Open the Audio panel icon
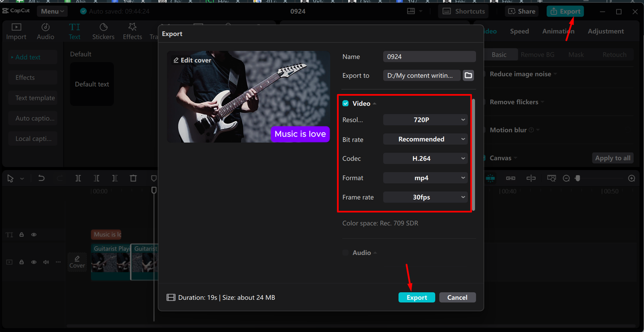644x332 pixels. [45, 31]
